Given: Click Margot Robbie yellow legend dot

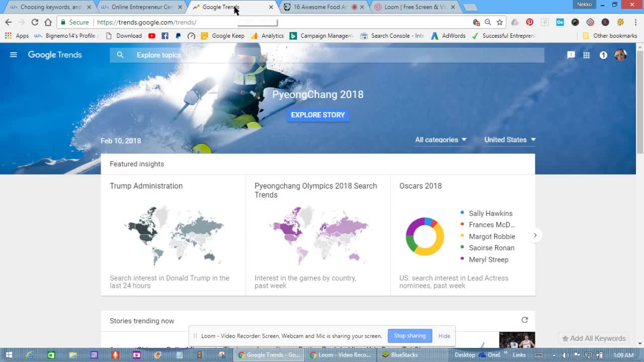Looking at the screenshot, I should click(462, 236).
